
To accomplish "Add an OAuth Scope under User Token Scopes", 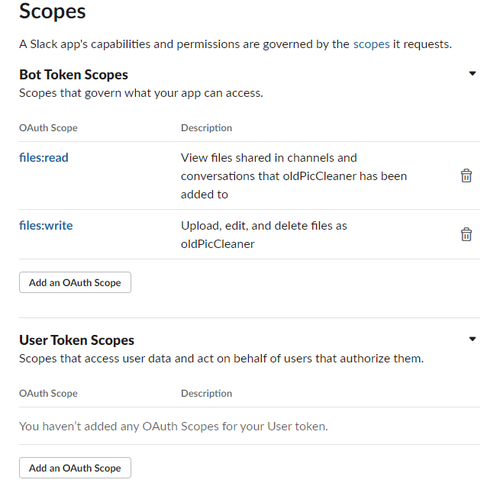I will 75,468.
